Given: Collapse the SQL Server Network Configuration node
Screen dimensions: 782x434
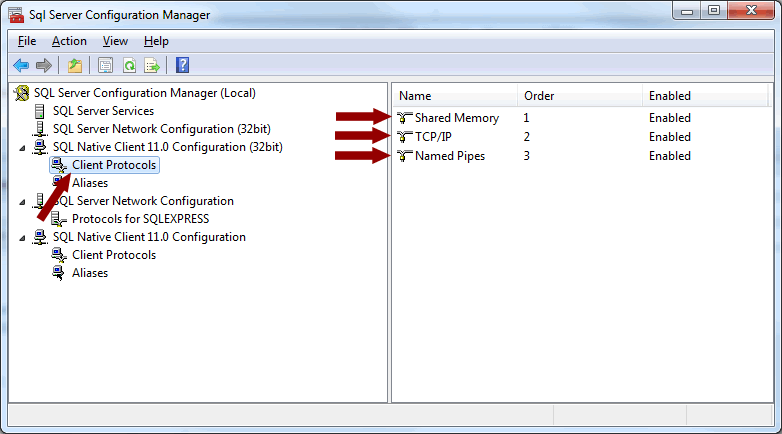Looking at the screenshot, I should (x=22, y=202).
